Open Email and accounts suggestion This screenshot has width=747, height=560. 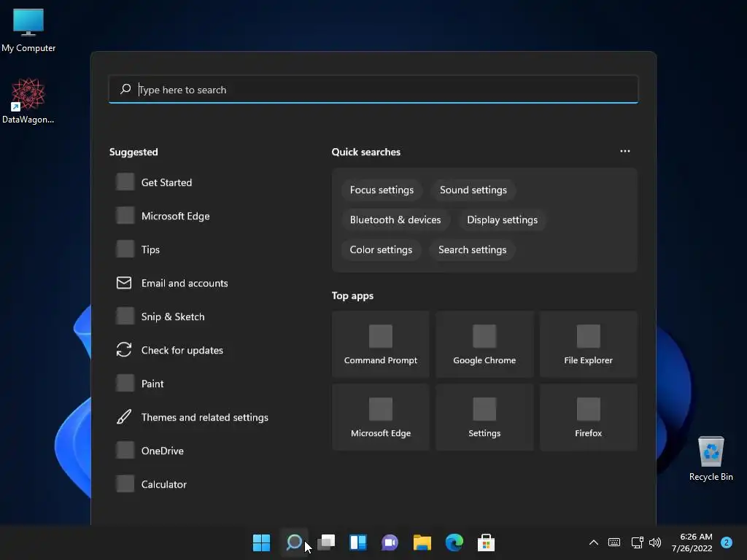172,284
